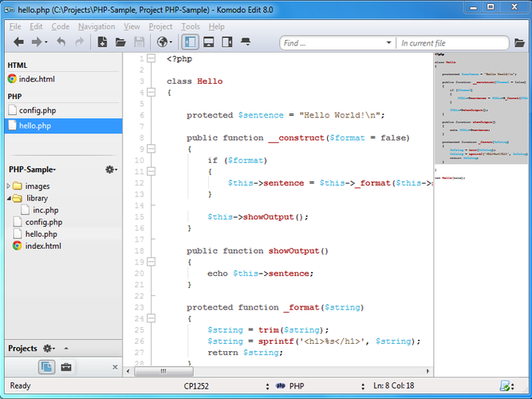Viewport: 532px width, 399px height.
Task: Click the undo icon
Action: [x=61, y=42]
